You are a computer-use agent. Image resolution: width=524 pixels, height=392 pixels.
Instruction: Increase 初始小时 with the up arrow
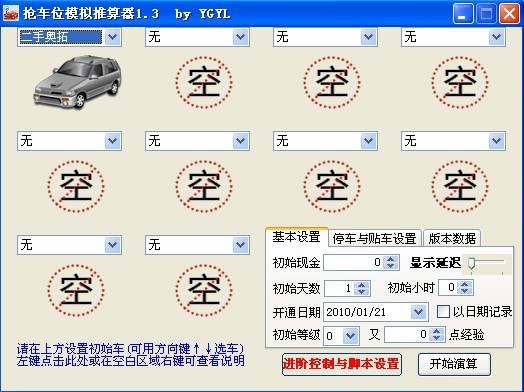coord(465,284)
